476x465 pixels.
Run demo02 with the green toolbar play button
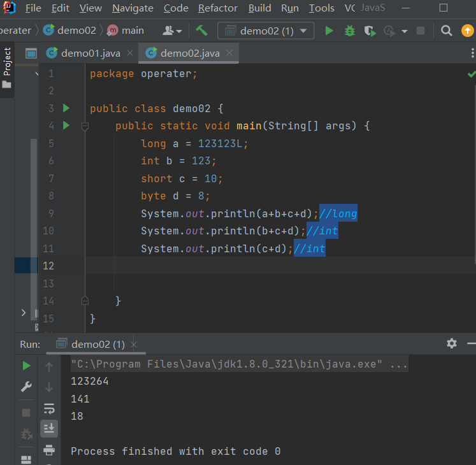[x=329, y=31]
